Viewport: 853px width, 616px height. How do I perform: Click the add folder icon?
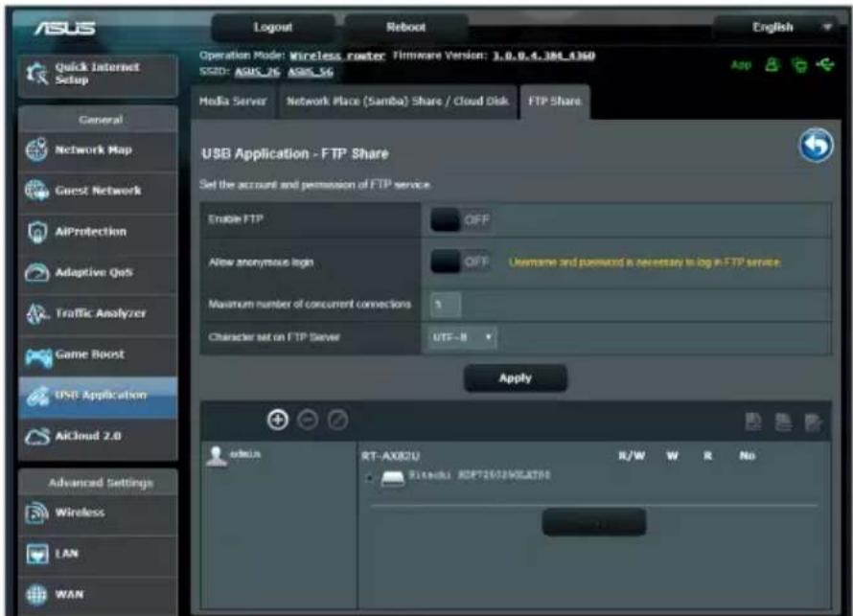pos(753,422)
